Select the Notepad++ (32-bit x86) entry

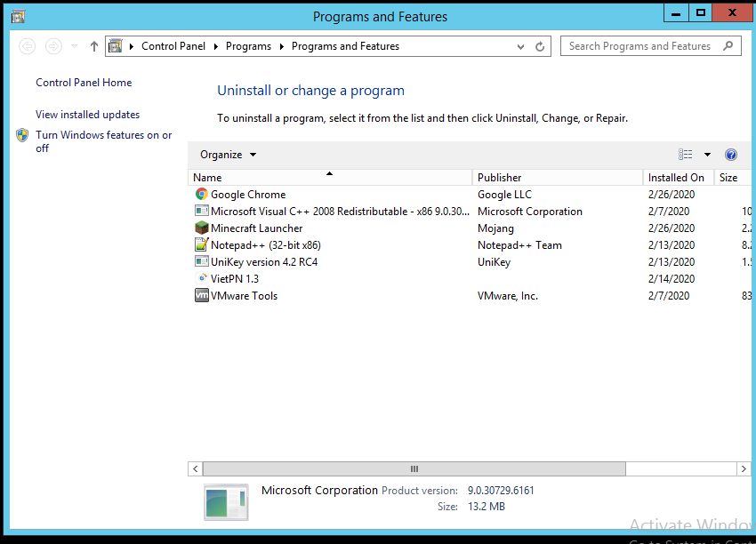click(x=266, y=244)
